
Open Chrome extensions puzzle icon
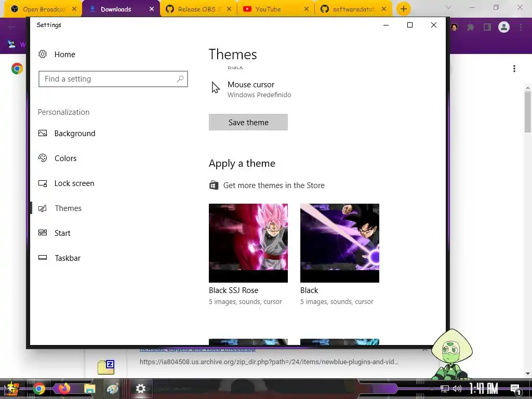click(x=471, y=27)
